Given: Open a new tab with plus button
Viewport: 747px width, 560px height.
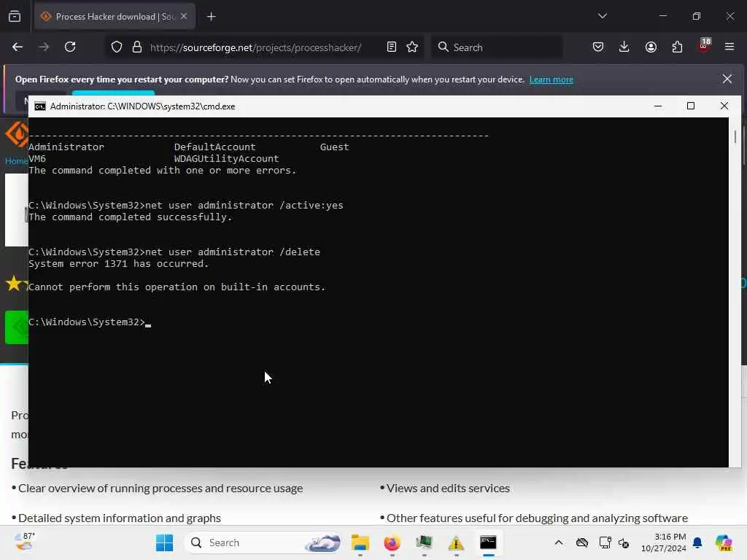Looking at the screenshot, I should (212, 17).
